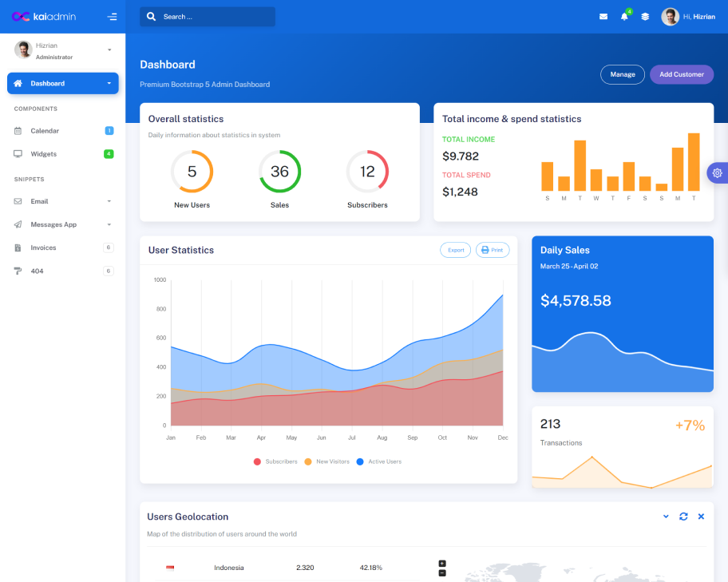
Task: Click the Add Customer button
Action: [x=681, y=74]
